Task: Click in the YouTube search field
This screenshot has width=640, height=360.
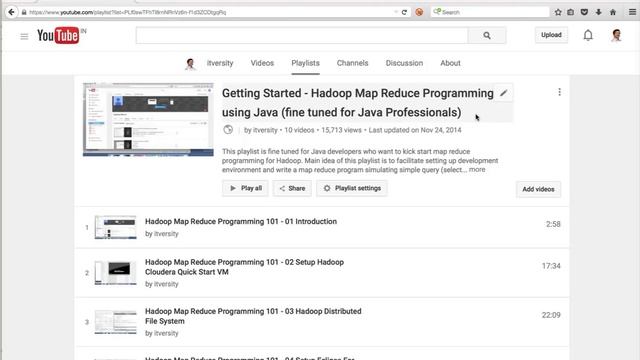Action: (x=302, y=36)
